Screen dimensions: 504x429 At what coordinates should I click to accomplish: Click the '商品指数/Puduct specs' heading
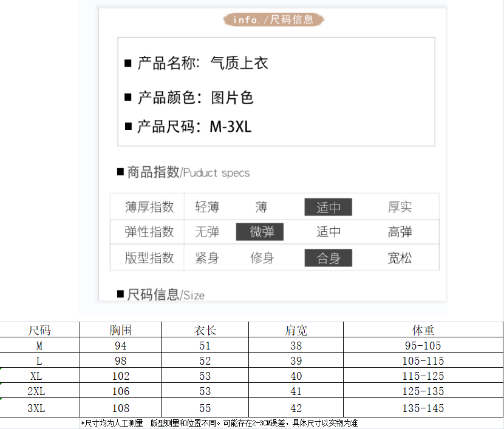click(183, 172)
